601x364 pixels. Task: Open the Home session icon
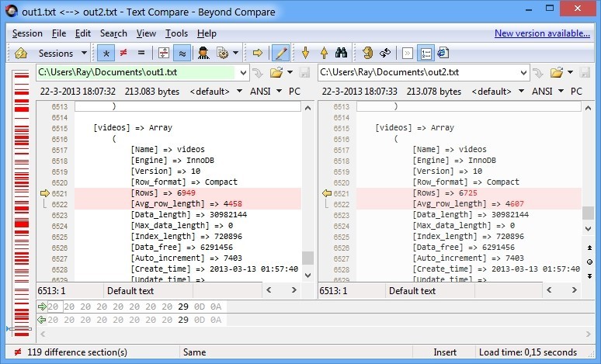tap(21, 54)
